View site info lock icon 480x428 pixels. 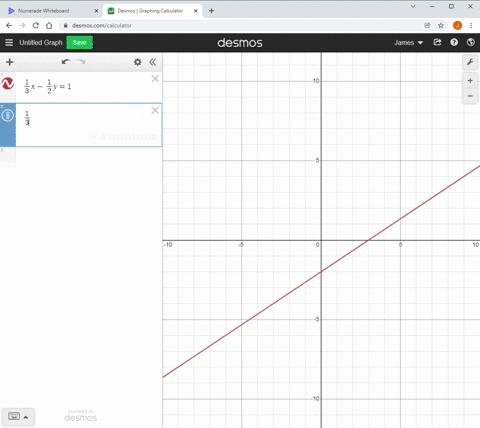[x=65, y=25]
